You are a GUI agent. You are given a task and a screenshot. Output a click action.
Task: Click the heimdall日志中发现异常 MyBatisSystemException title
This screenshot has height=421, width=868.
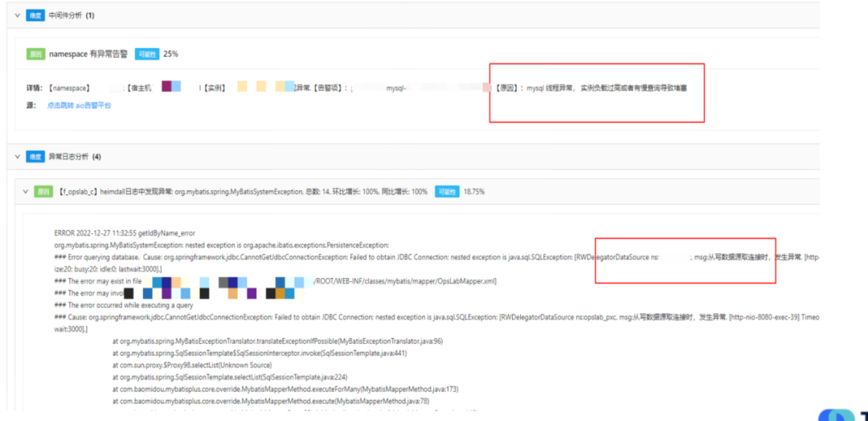click(243, 191)
